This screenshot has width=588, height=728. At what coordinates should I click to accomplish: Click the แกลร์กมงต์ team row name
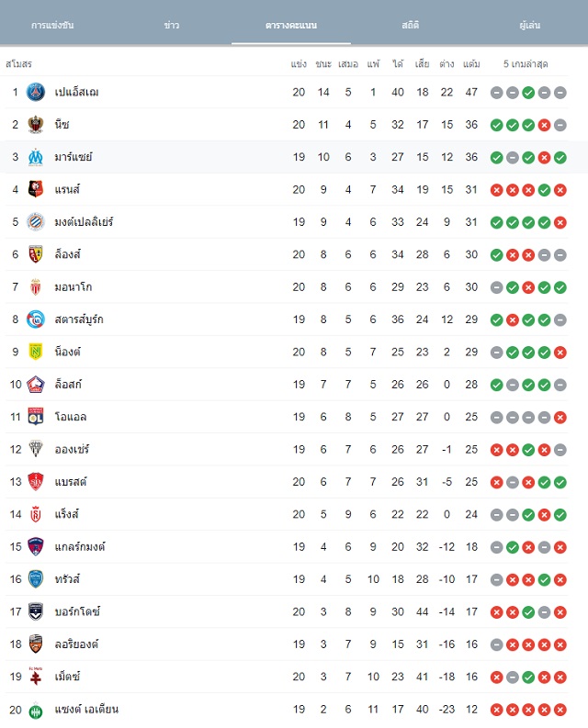coord(80,547)
